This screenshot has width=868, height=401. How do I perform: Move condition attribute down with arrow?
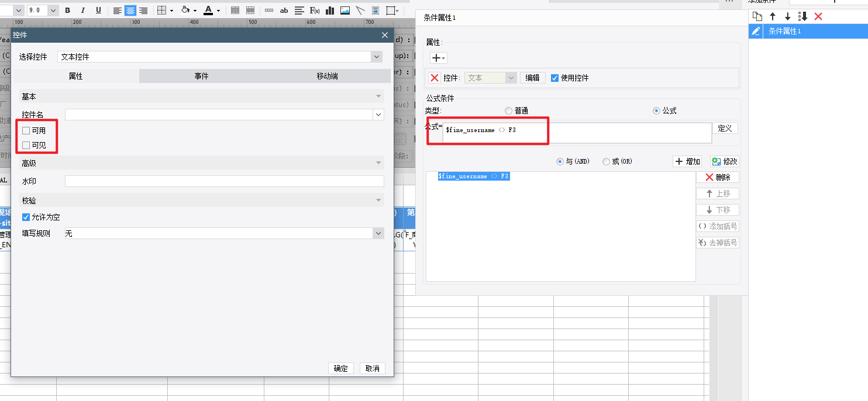788,16
